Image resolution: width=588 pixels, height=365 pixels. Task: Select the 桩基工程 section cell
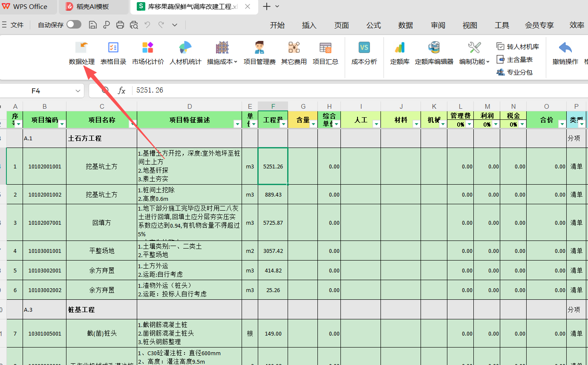(102, 310)
